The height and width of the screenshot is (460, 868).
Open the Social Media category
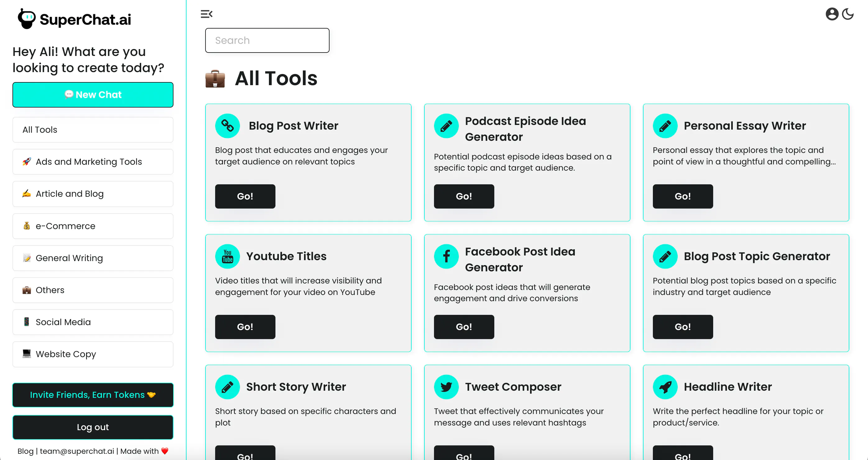[93, 322]
